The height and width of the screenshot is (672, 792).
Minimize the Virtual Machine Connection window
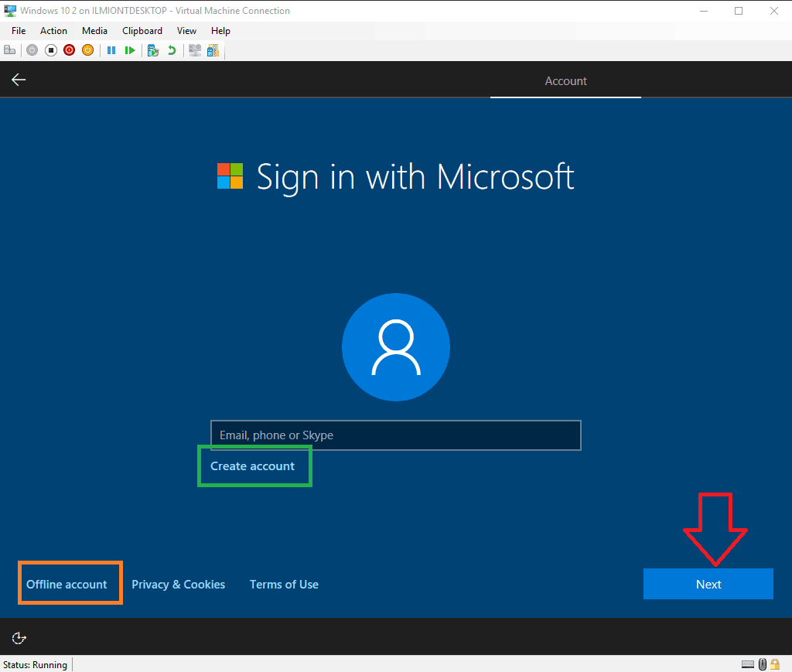(704, 11)
